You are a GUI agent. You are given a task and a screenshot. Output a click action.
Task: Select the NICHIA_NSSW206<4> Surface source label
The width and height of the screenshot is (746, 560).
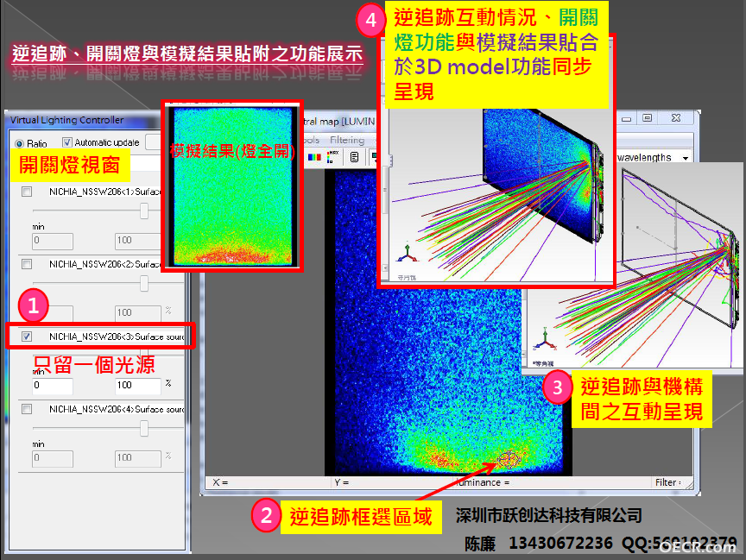point(117,409)
